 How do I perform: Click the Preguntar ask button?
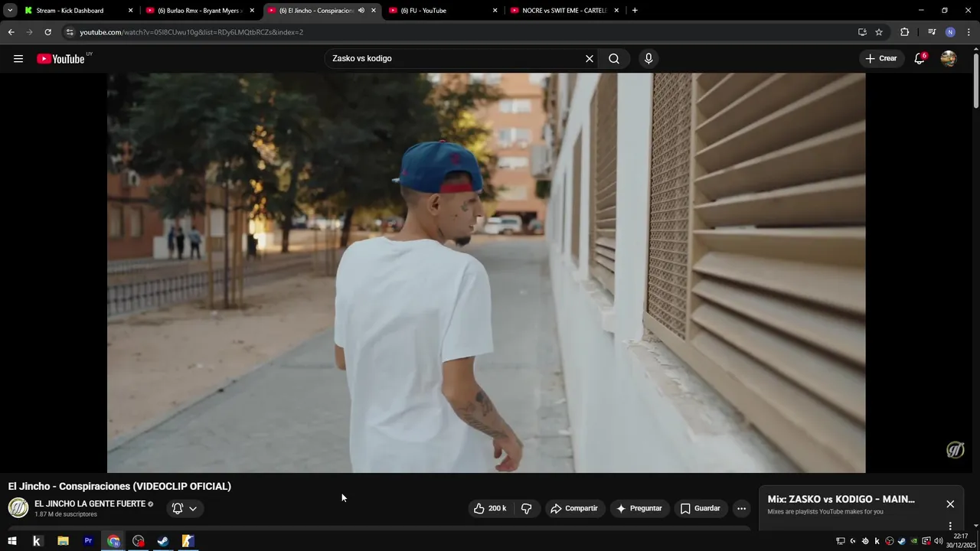(639, 508)
